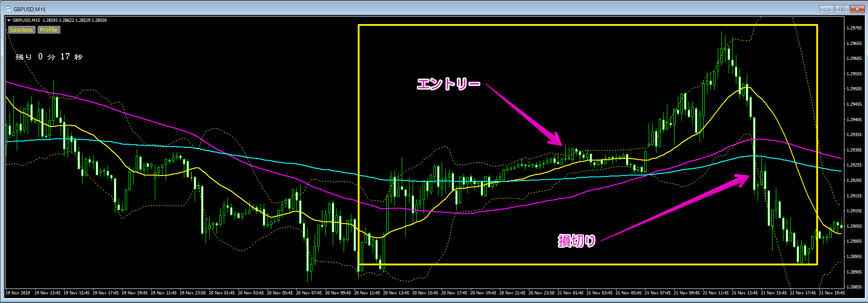This screenshot has width=868, height=303.
Task: Click the GBPUSD,M15 OHLC quote text
Action: coord(59,20)
